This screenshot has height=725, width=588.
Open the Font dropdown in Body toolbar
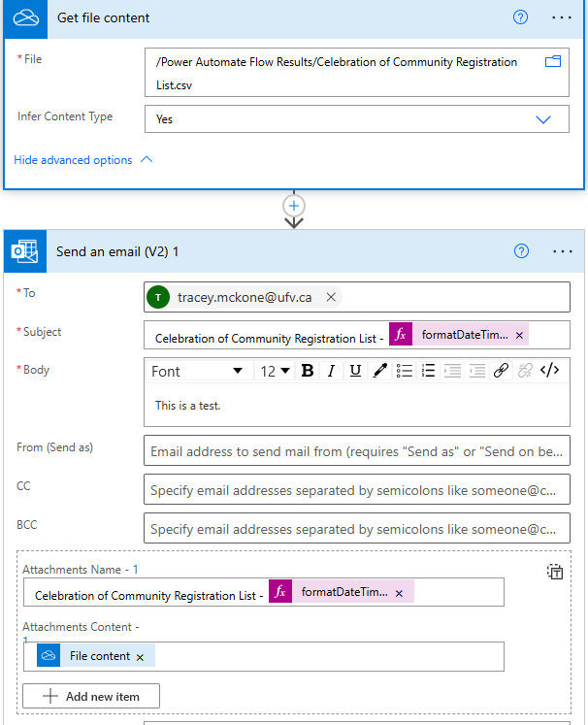197,371
